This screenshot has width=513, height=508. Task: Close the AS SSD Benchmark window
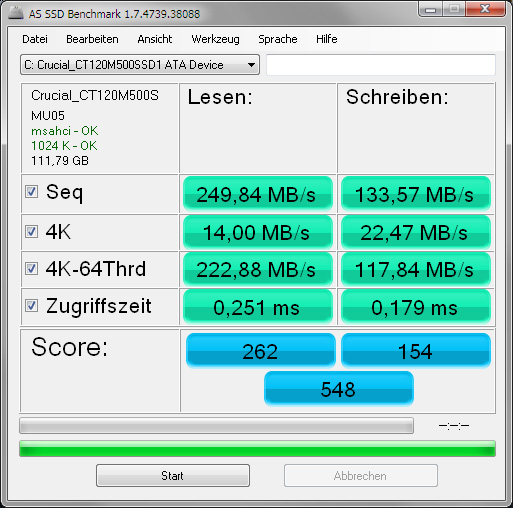[485, 9]
